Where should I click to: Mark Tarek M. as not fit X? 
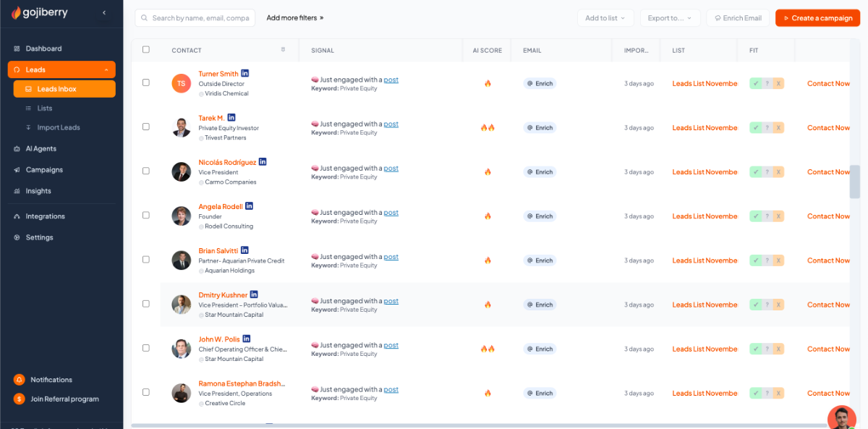tap(778, 128)
